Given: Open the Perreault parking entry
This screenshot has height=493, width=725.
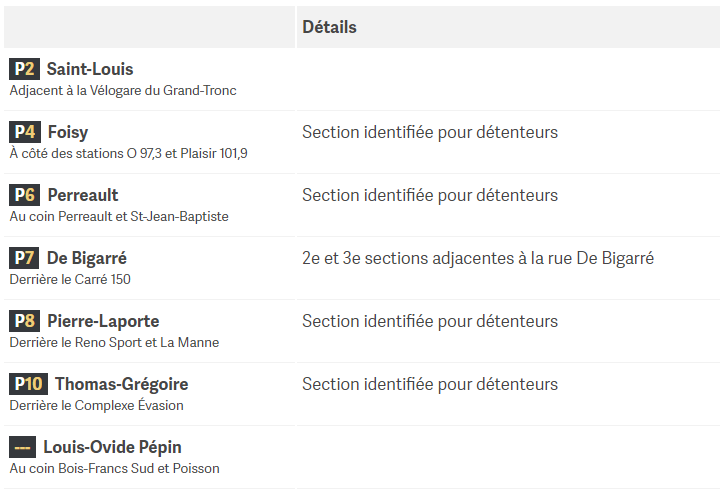Looking at the screenshot, I should tap(83, 195).
